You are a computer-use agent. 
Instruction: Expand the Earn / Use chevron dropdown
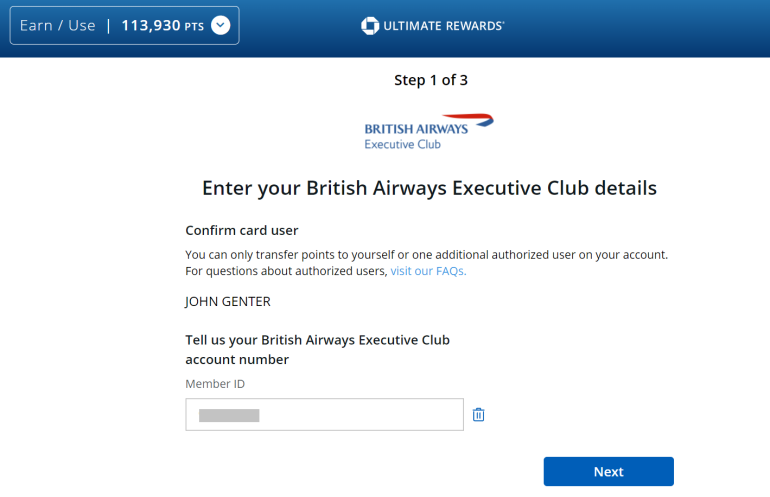point(220,26)
